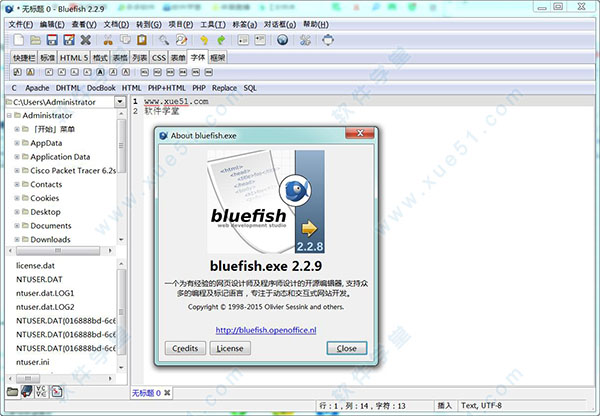Click the 插入 insert mode status indicator

click(x=444, y=406)
